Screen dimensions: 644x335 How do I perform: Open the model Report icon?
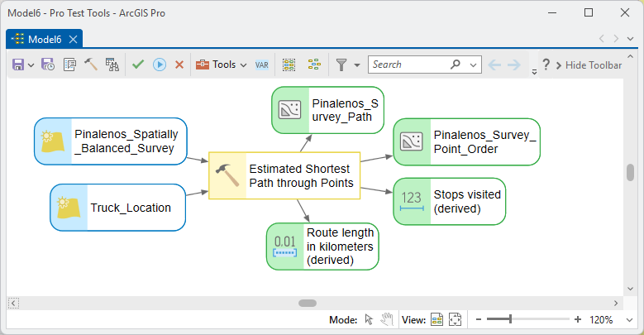point(112,65)
